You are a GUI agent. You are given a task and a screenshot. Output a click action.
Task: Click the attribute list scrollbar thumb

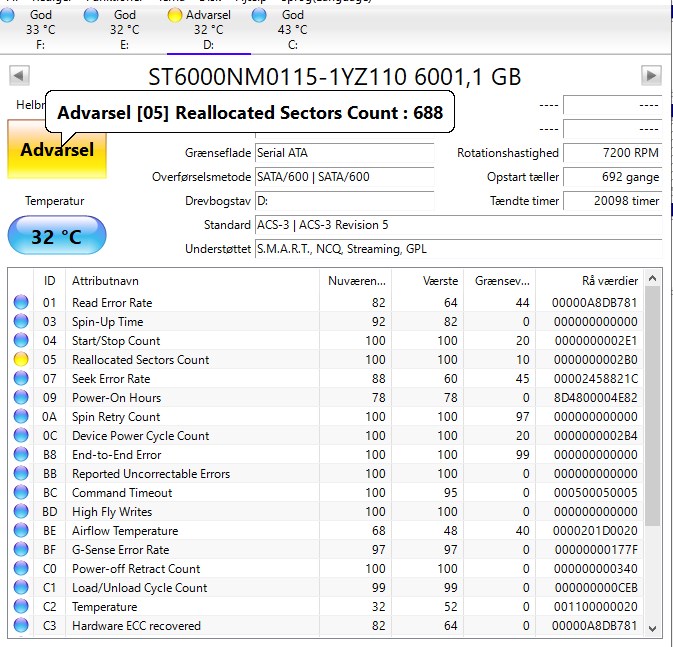(x=652, y=406)
